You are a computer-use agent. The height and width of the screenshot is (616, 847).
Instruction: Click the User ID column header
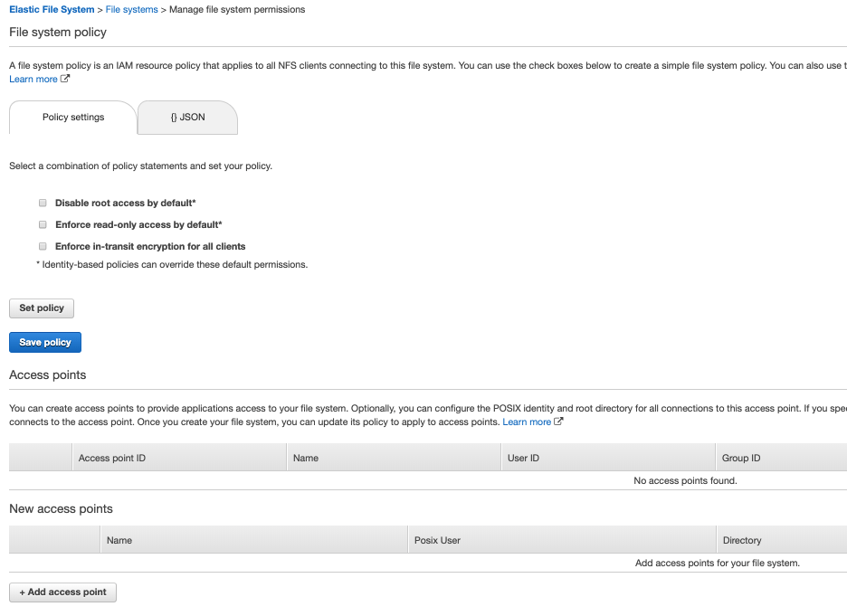point(523,459)
